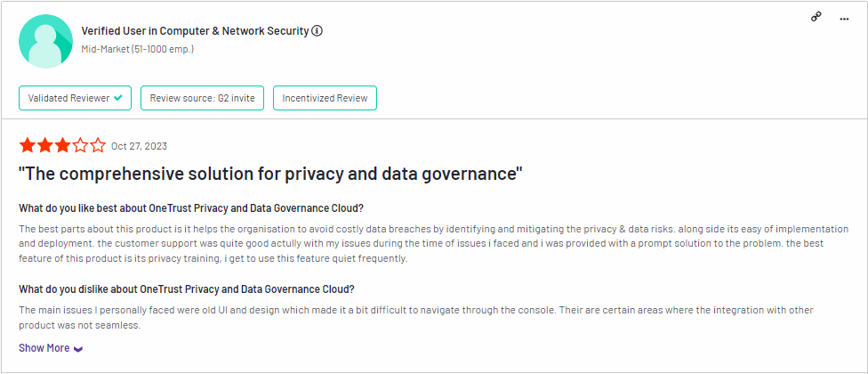Open the three-dot more options menu
This screenshot has height=374, width=868.
[x=844, y=19]
